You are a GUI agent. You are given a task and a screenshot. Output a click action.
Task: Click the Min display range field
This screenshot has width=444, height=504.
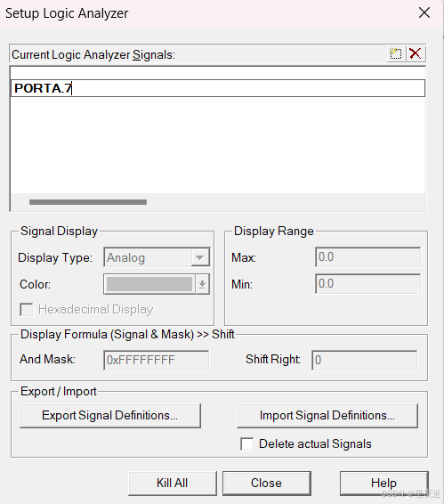367,284
